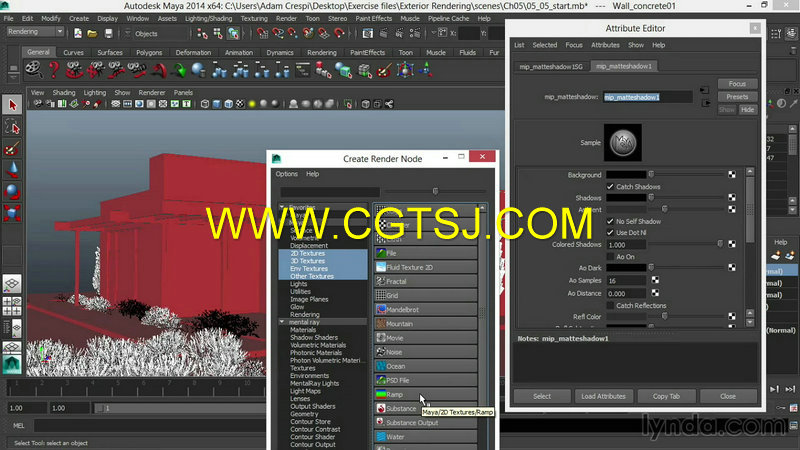Click the Create Render Node search field
The width and height of the screenshot is (800, 450).
(330, 192)
